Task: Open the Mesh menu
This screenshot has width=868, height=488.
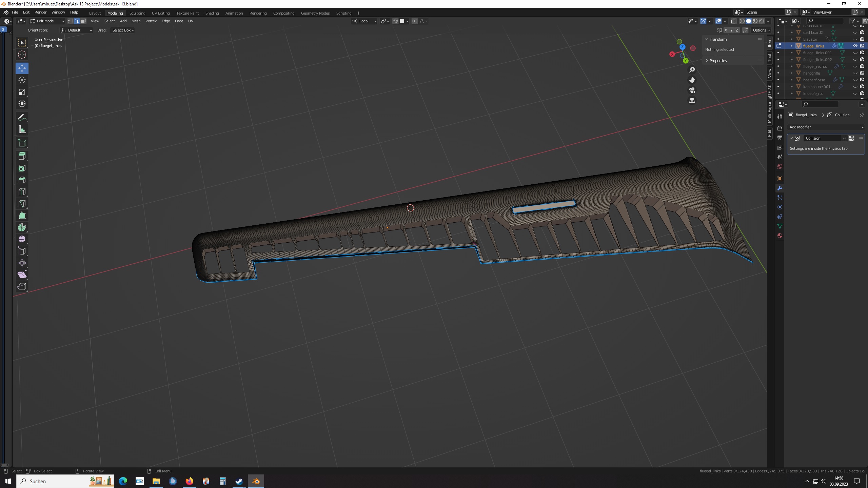Action: pyautogui.click(x=136, y=21)
